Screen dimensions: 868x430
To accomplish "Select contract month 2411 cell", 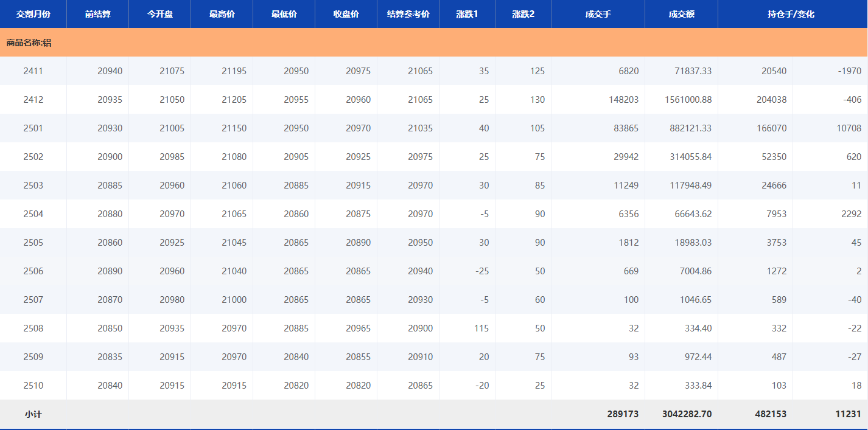I will (x=33, y=71).
